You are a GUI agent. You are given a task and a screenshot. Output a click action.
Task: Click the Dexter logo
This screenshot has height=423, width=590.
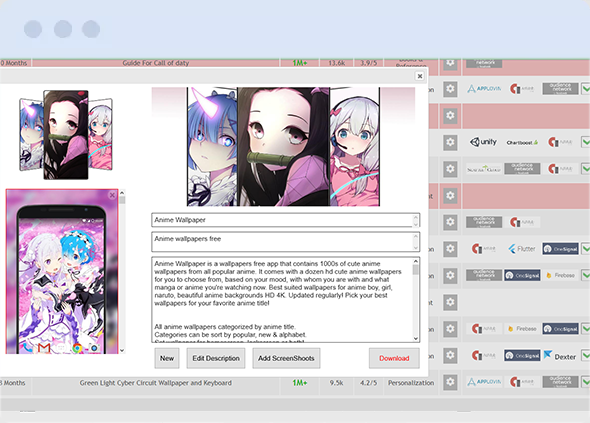[x=560, y=356]
